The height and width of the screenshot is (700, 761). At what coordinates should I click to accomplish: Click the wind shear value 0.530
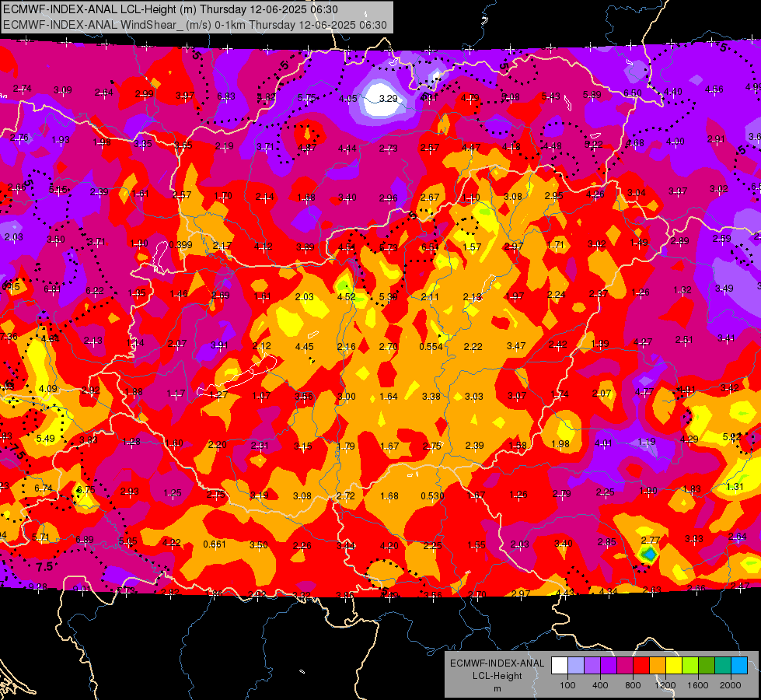pos(432,496)
